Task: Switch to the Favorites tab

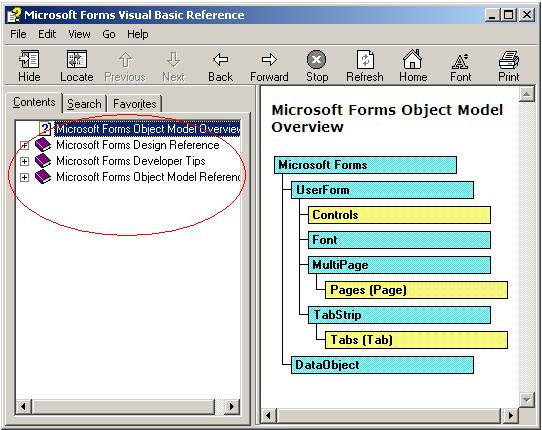Action: (x=134, y=104)
